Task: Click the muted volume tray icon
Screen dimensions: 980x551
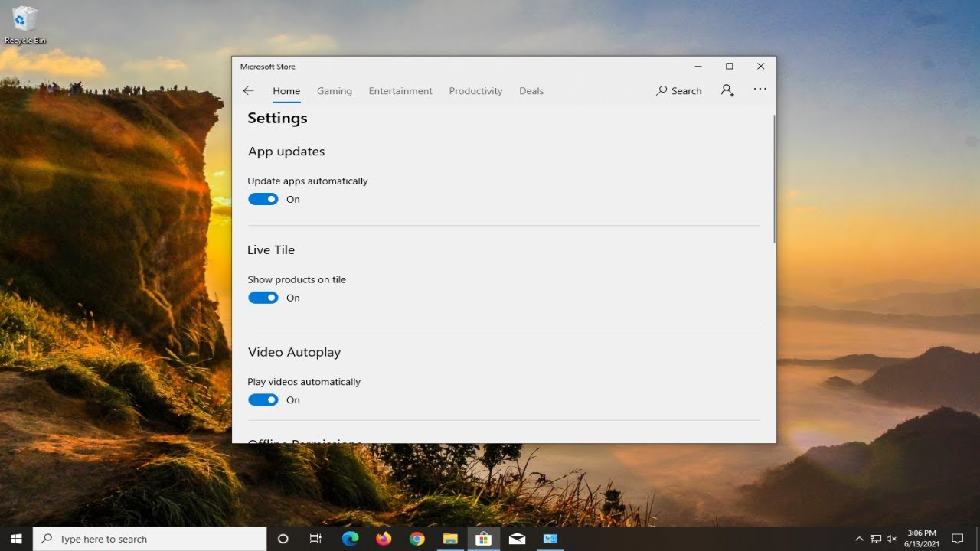Action: tap(891, 539)
